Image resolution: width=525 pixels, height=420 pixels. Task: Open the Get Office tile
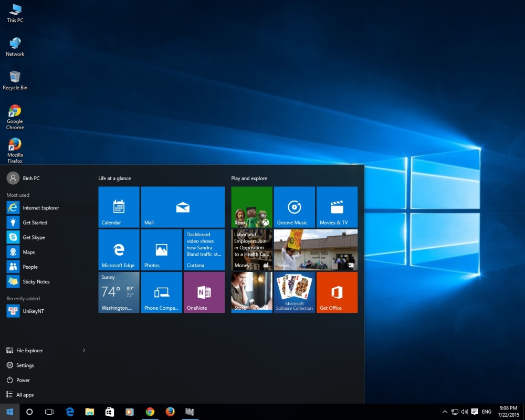[337, 292]
